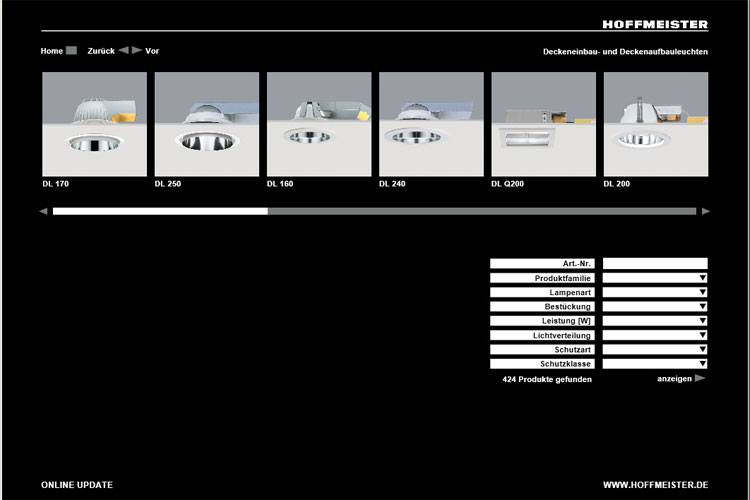Open the DL 160 product thumbnail
The height and width of the screenshot is (500, 750).
[319, 124]
